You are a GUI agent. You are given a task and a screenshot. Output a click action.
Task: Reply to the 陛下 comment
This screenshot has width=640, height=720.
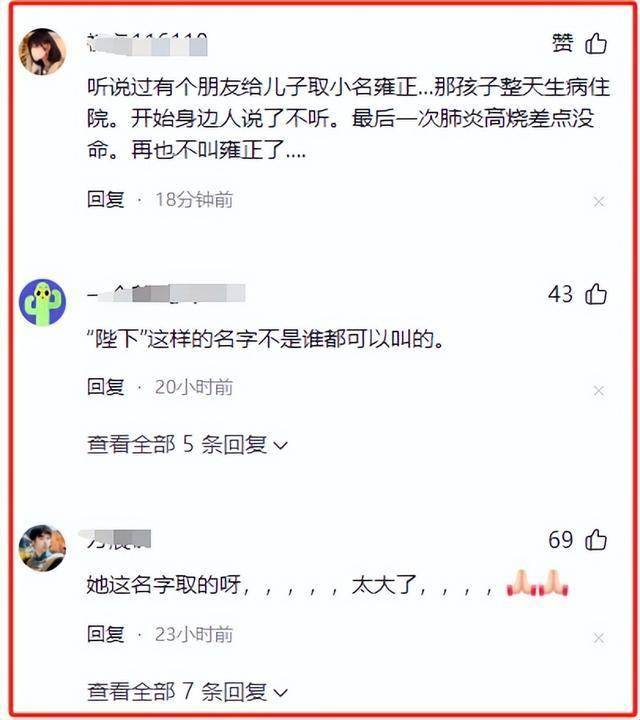tap(106, 387)
